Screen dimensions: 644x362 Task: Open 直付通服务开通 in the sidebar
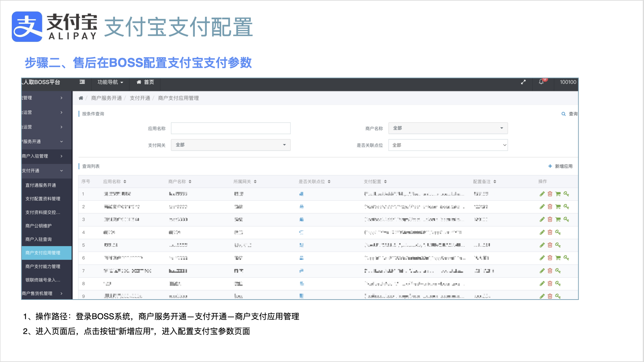(41, 185)
